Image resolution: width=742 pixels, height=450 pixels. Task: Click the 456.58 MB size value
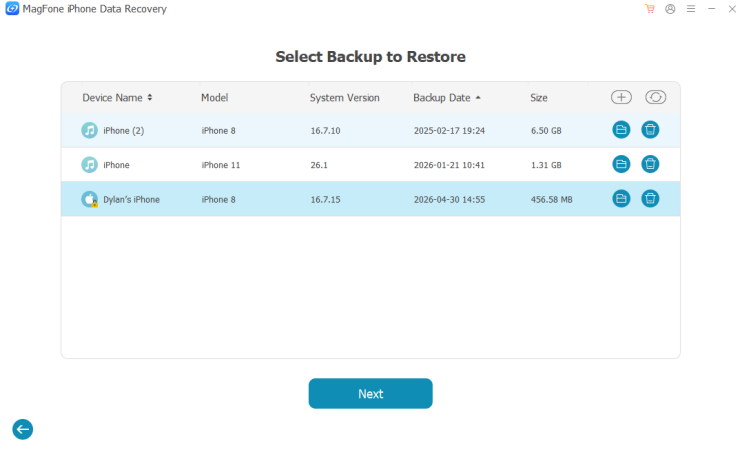[x=551, y=200]
